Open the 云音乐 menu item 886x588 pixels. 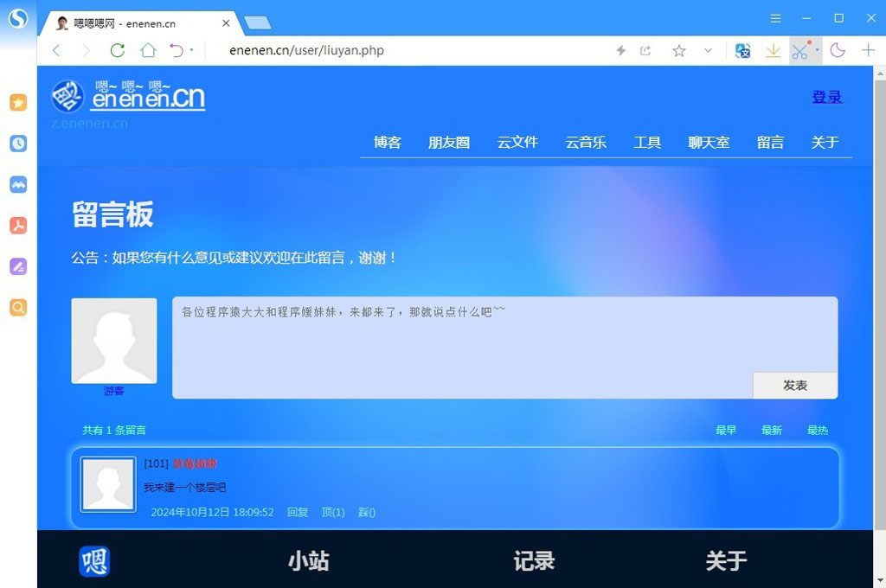[x=586, y=143]
